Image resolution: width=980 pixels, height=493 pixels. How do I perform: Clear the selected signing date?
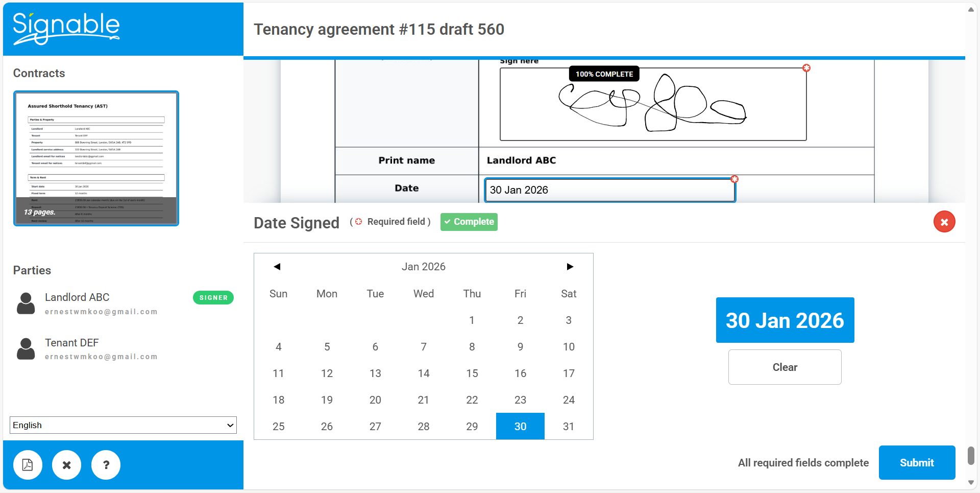[x=785, y=367]
